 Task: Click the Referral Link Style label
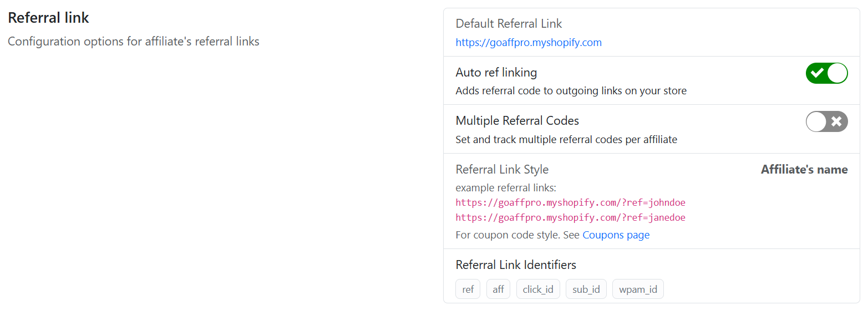tap(502, 170)
